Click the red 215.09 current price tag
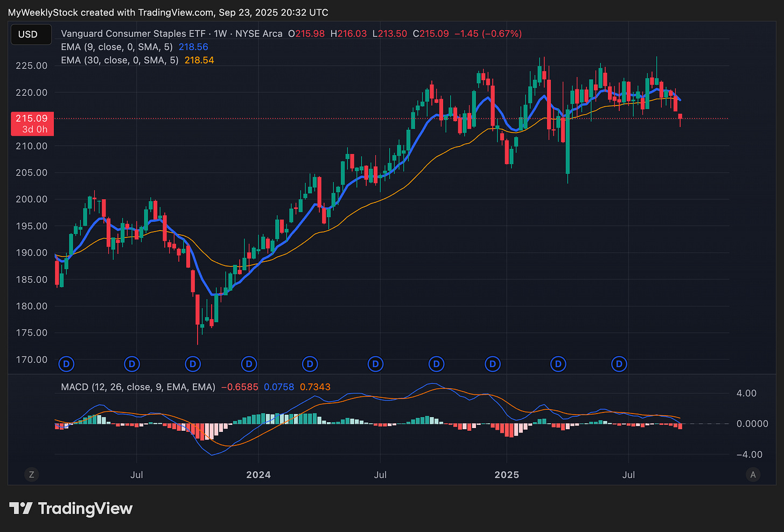 click(x=32, y=118)
